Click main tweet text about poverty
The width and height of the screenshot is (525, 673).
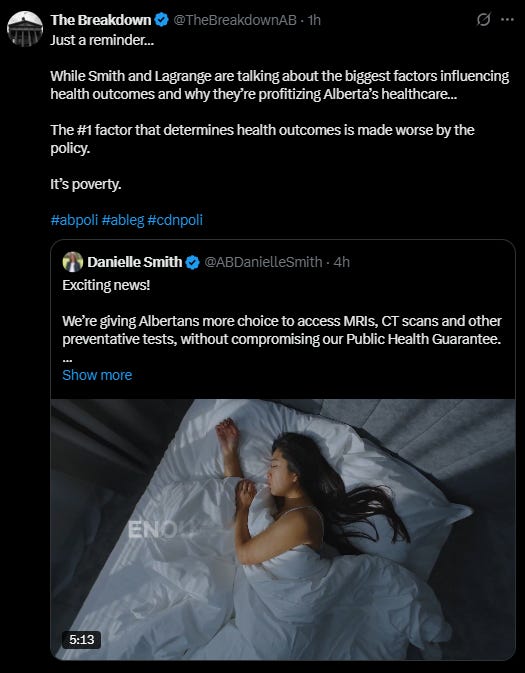[x=86, y=184]
